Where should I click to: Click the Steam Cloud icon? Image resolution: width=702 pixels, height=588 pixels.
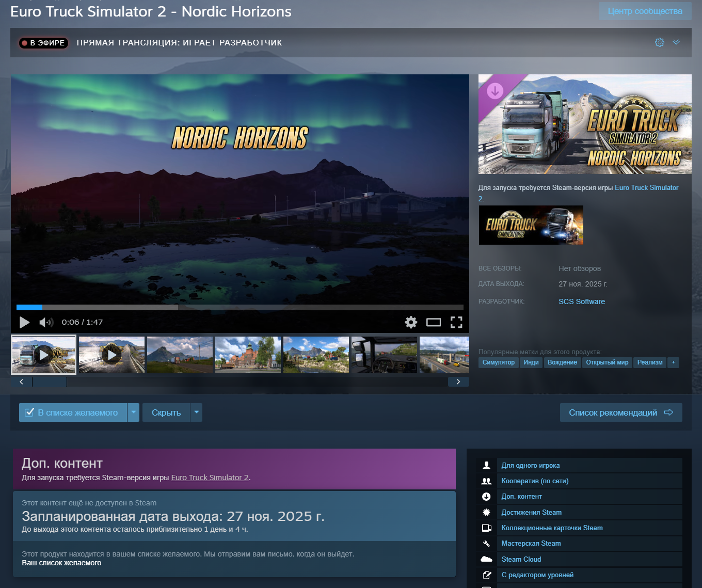click(x=486, y=559)
